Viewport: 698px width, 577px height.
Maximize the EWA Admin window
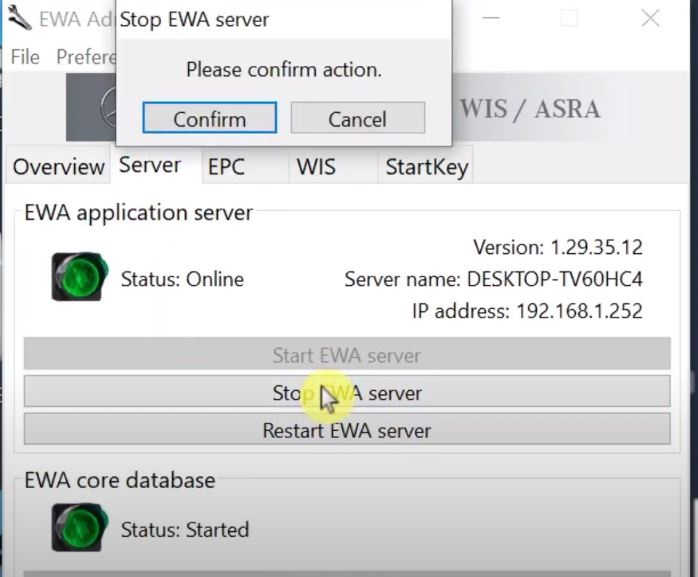(x=569, y=18)
